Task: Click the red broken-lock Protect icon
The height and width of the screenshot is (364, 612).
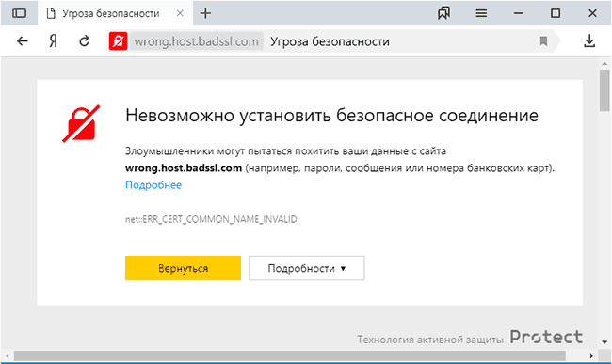Action: pos(119,41)
